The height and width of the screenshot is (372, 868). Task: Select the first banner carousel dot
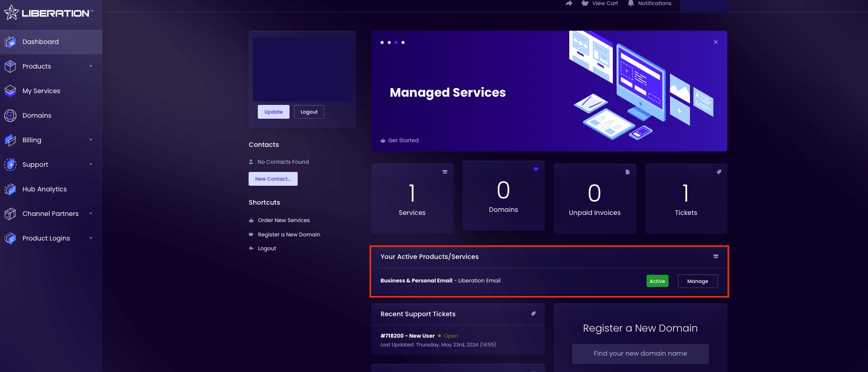pos(382,42)
